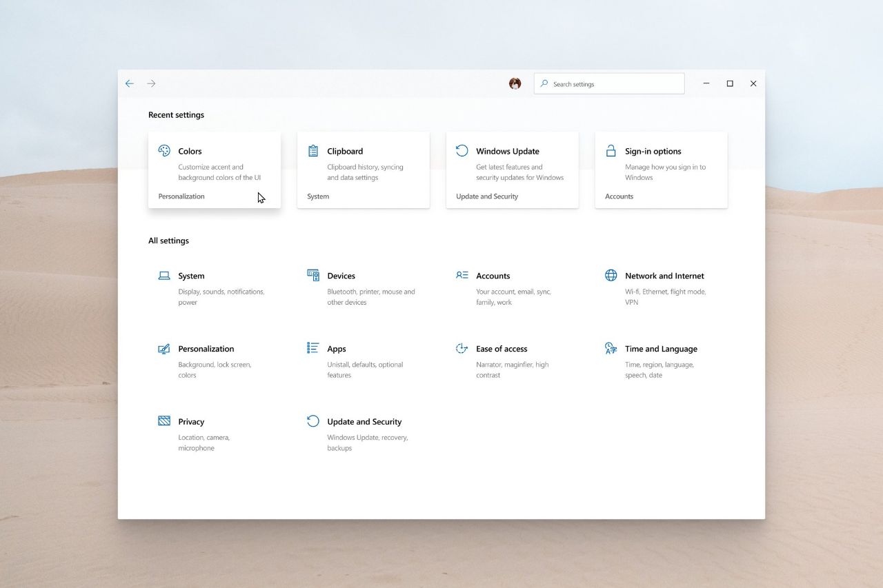This screenshot has width=883, height=588.
Task: Click 'Get latest features and security updates' text
Action: [x=520, y=172]
